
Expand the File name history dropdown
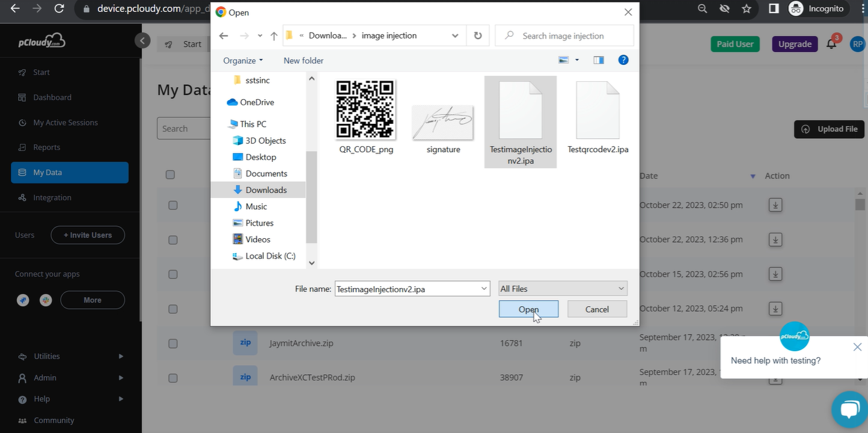[x=484, y=289]
